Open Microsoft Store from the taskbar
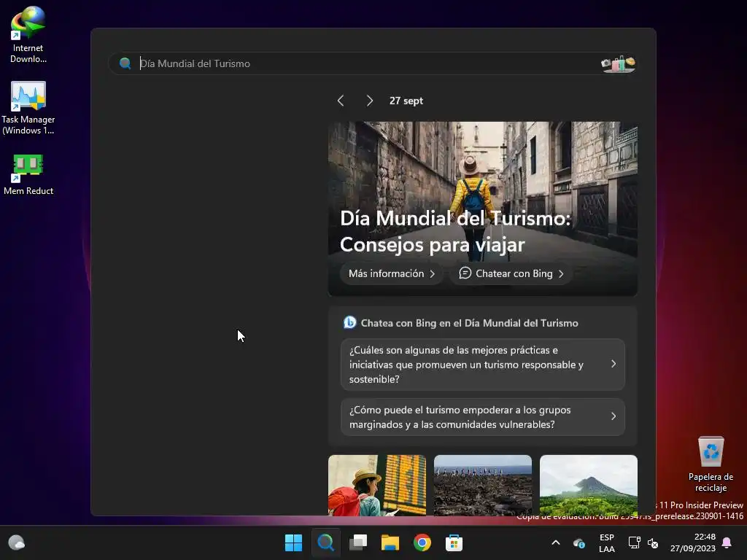 pyautogui.click(x=454, y=542)
